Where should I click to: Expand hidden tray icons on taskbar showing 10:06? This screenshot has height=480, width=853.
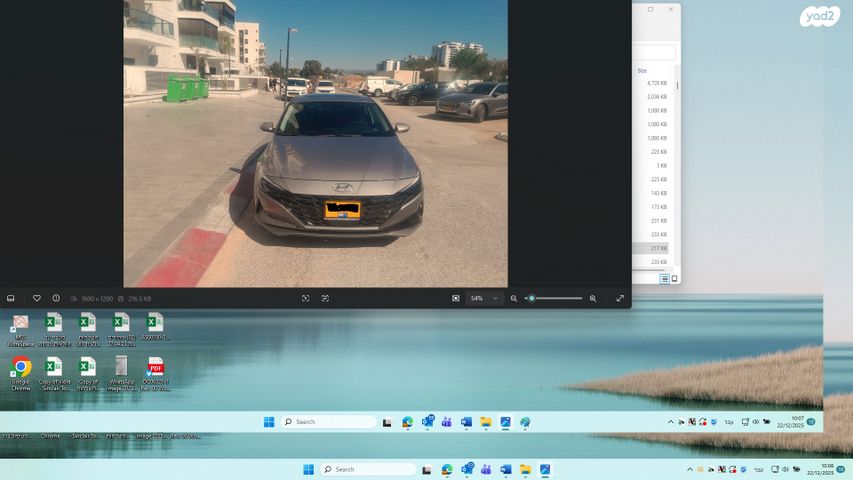click(x=690, y=469)
